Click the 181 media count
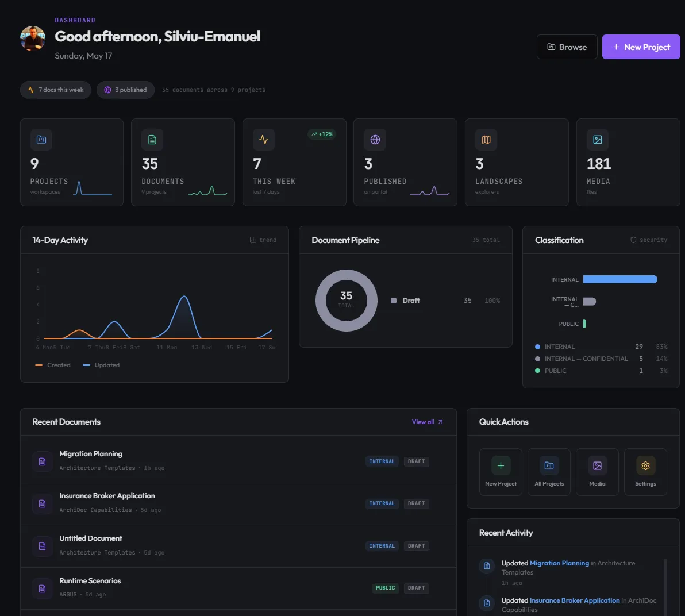This screenshot has height=616, width=685. (598, 164)
